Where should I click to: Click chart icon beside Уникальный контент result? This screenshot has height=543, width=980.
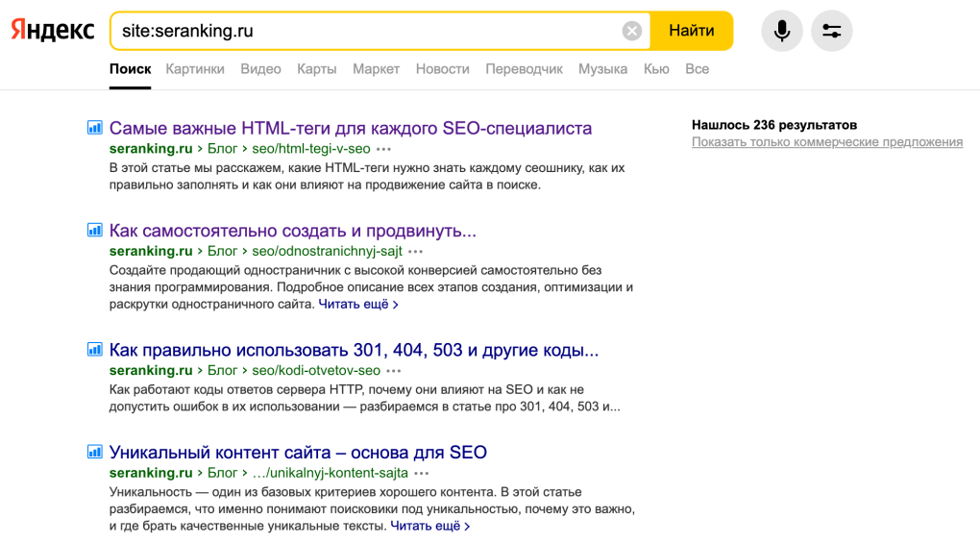pyautogui.click(x=95, y=452)
